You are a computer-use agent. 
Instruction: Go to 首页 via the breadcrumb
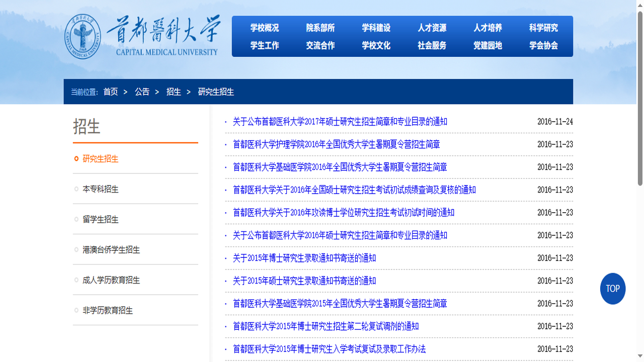coord(110,92)
